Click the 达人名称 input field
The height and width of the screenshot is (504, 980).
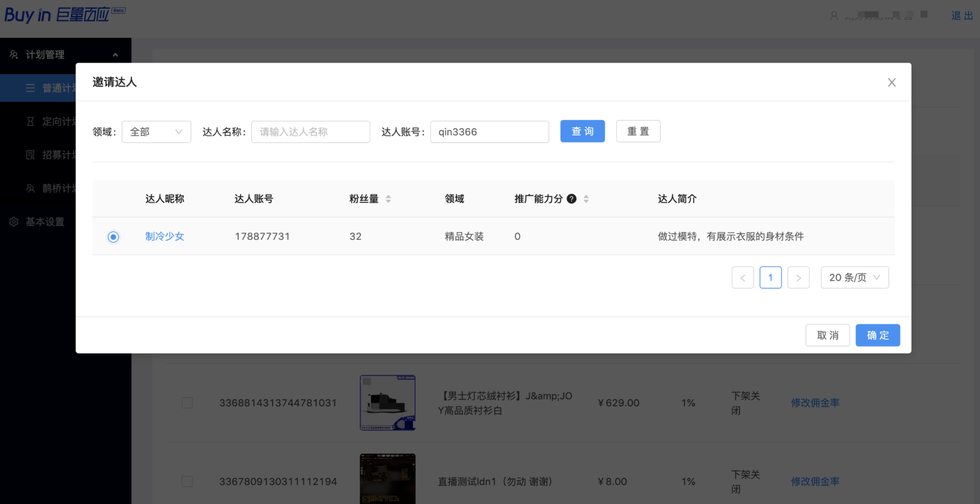click(x=310, y=132)
